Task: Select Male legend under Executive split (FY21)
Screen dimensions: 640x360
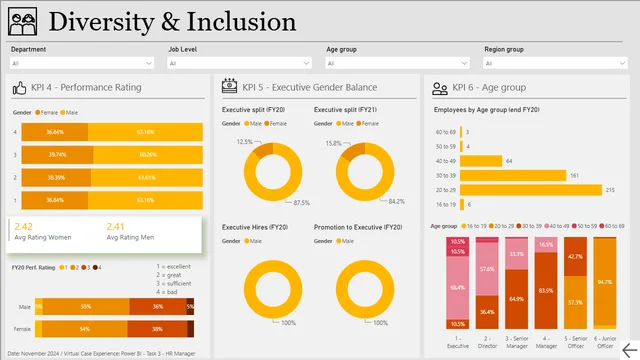Action: pos(345,124)
